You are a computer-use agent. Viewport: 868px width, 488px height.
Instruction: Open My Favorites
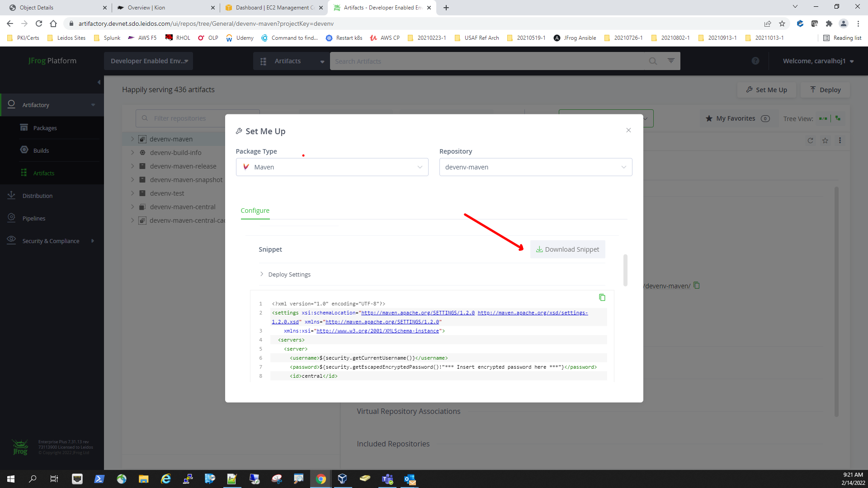pos(737,118)
